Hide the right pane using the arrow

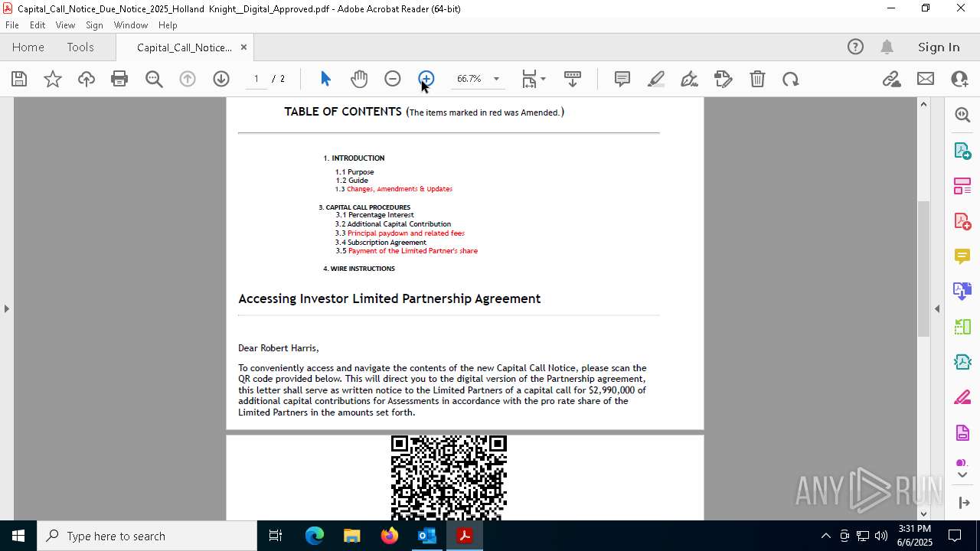pyautogui.click(x=938, y=308)
